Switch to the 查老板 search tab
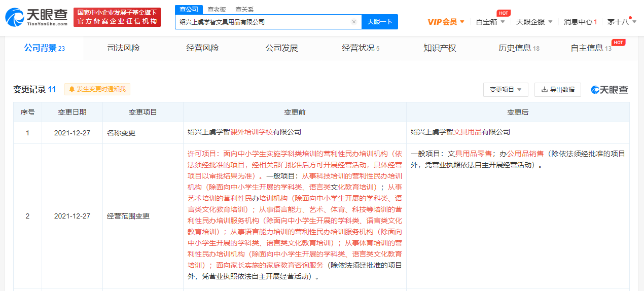 click(217, 9)
